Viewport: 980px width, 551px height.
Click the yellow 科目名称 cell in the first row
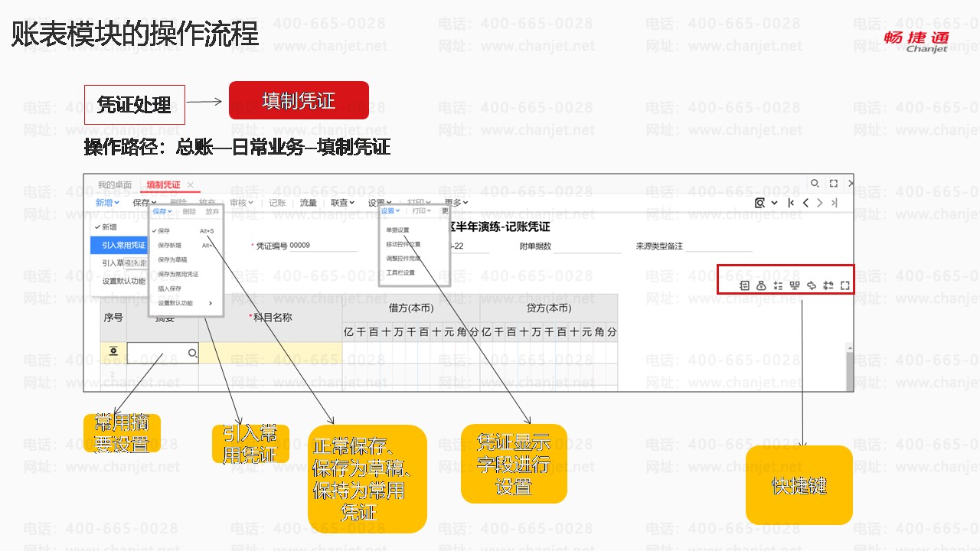(x=270, y=353)
